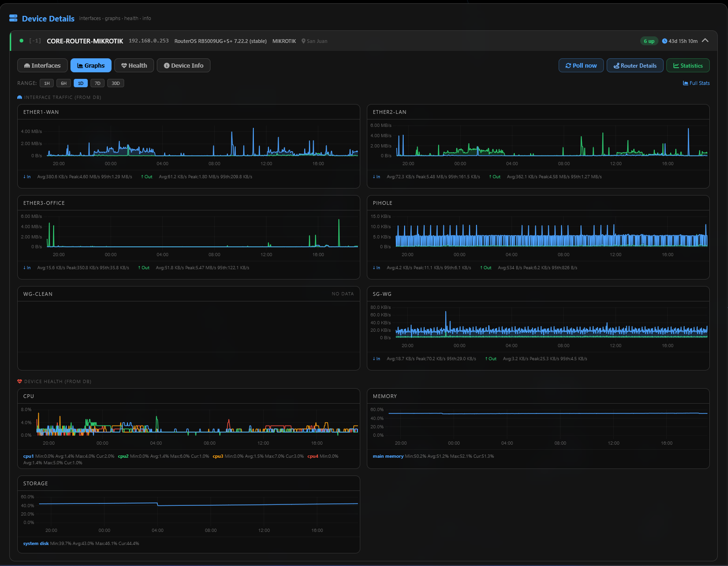This screenshot has height=566, width=728.
Task: Open the Health tab
Action: [134, 65]
